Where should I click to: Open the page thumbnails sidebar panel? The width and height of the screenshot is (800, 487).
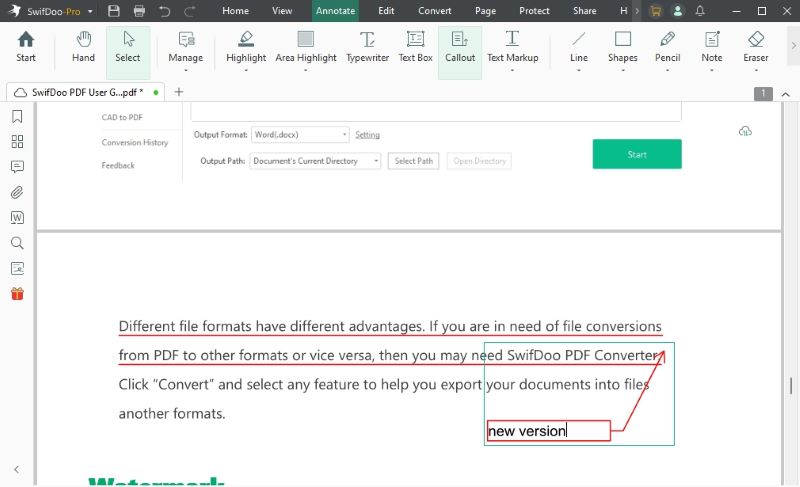pyautogui.click(x=17, y=142)
